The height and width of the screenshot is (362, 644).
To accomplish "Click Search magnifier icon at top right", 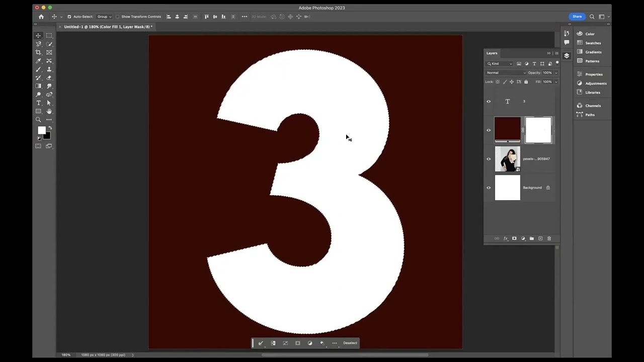I will click(592, 17).
